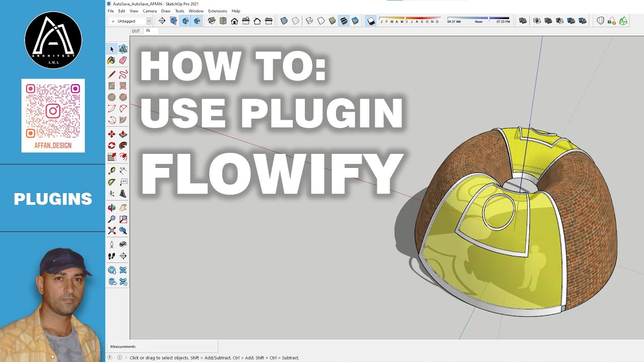Click the AFFAN_DESIGN label

coord(53,146)
